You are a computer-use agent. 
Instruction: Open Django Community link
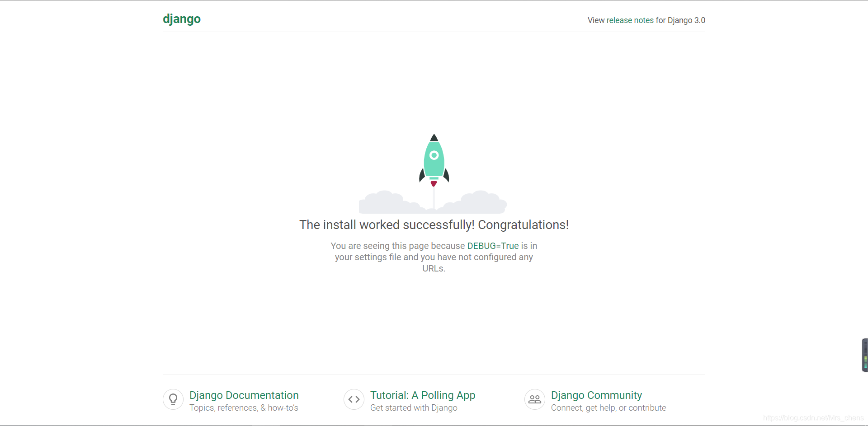596,395
